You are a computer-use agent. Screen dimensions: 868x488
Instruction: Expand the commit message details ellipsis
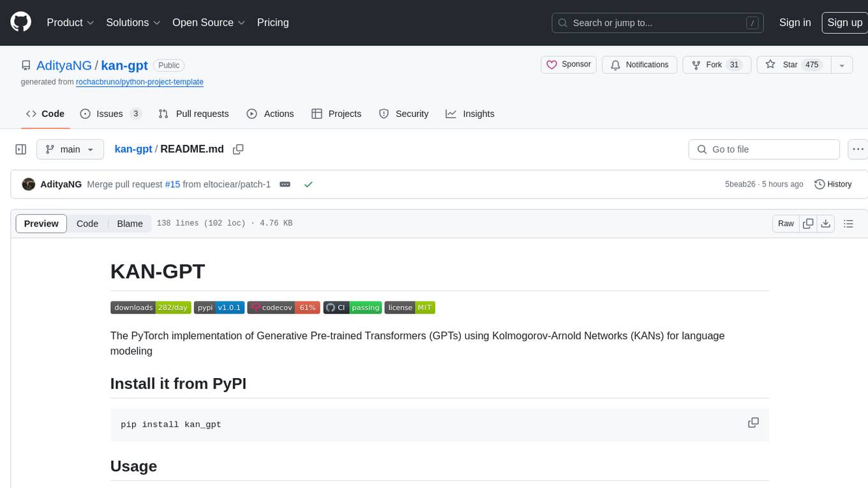coord(285,184)
